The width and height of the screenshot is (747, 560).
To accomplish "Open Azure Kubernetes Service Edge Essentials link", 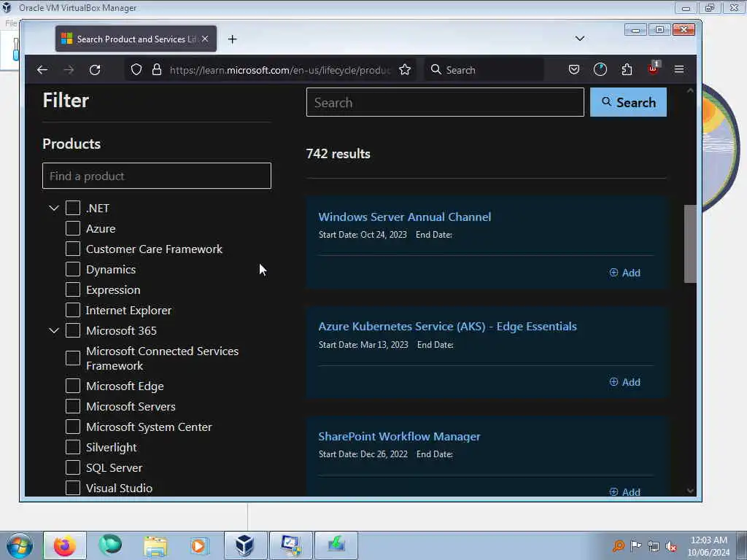I will pyautogui.click(x=447, y=327).
